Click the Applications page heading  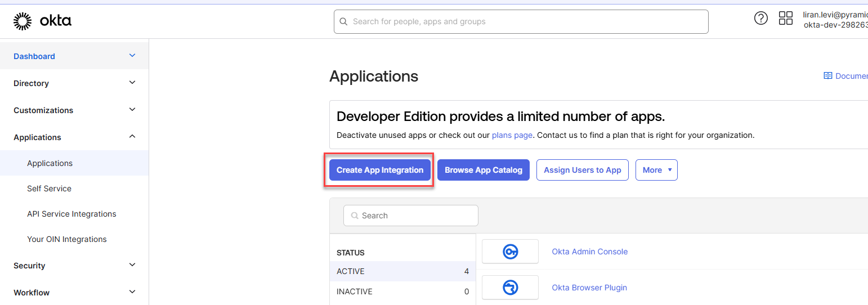tap(374, 76)
